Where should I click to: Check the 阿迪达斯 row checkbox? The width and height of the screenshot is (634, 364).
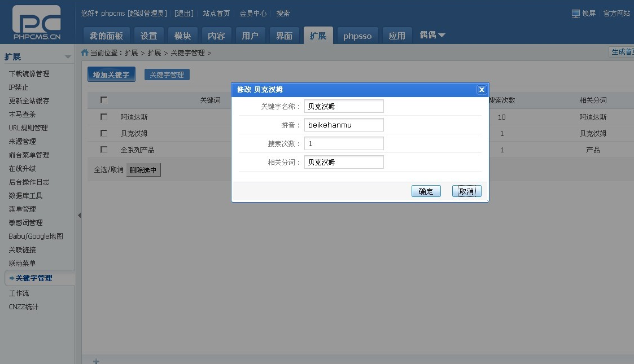click(x=104, y=117)
